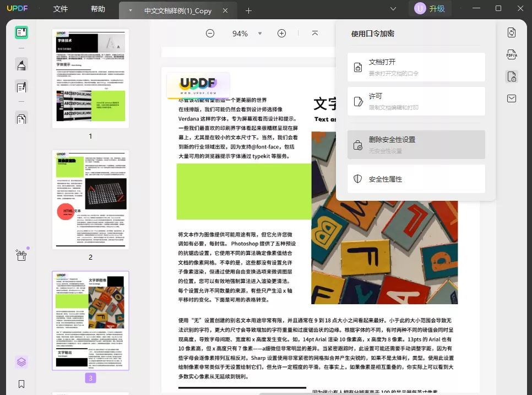Click the 94% zoom value
This screenshot has height=395, width=532.
240,34
